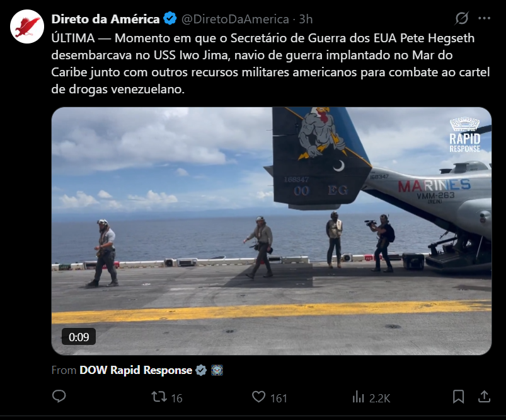Click the 0:09 video duration badge
506x420 pixels.
tap(79, 337)
